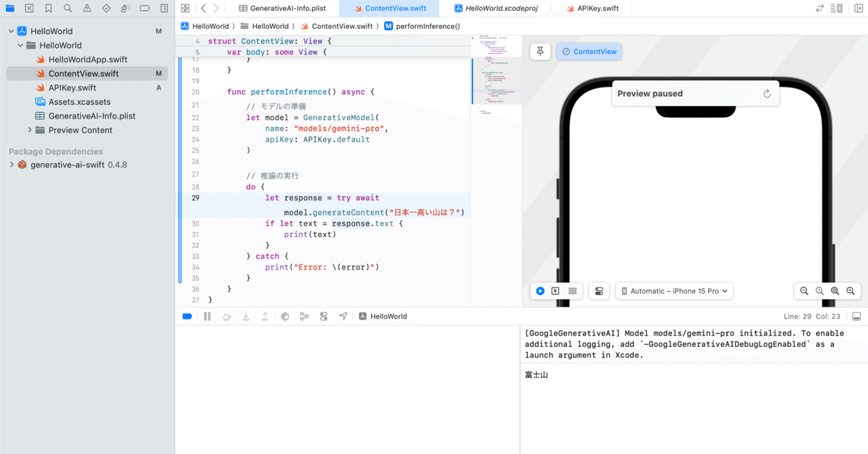Switch to the HelloWorld.xcodeproj tab

pos(495,9)
